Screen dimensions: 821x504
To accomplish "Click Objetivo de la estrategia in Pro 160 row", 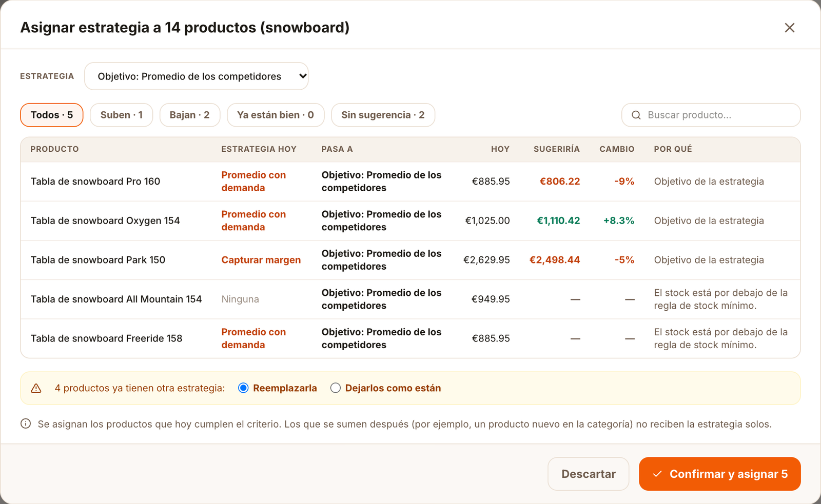I will [709, 182].
